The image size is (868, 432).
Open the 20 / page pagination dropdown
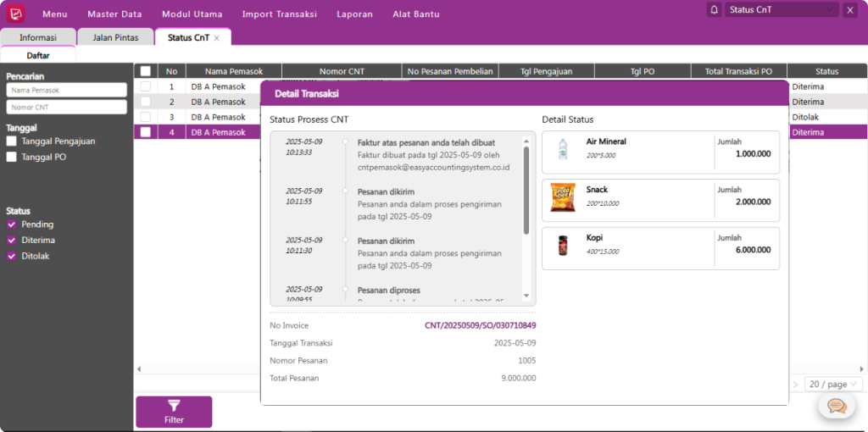pyautogui.click(x=832, y=384)
